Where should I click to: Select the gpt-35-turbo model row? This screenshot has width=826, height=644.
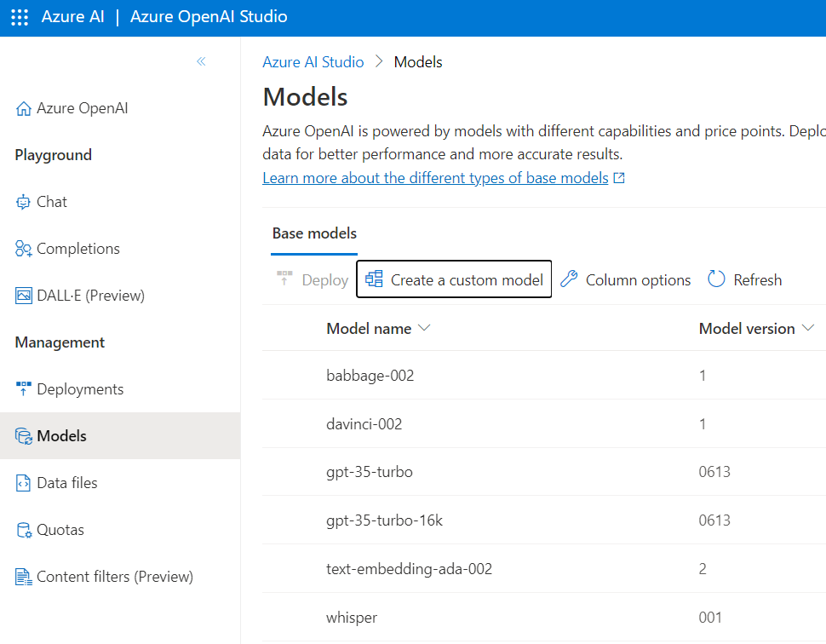(x=544, y=472)
